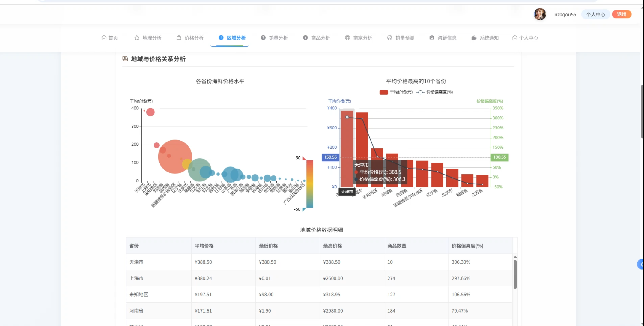644x326 pixels.
Task: Click the orange 退出 logout button
Action: coord(622,14)
